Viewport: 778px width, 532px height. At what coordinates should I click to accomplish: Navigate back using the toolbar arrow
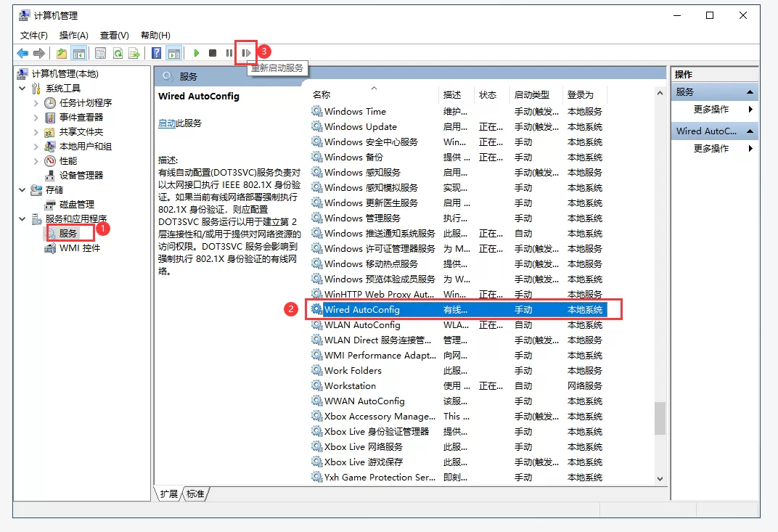pyautogui.click(x=22, y=52)
